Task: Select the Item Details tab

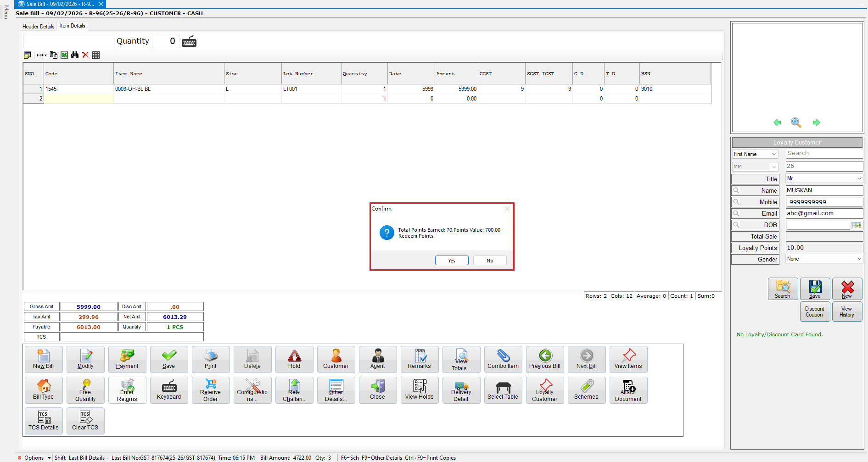Action: click(x=73, y=26)
